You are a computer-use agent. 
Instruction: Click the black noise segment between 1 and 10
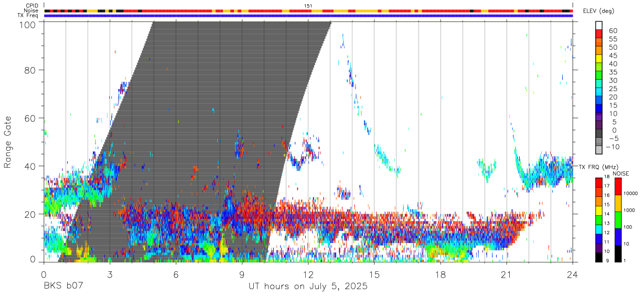tap(618, 253)
